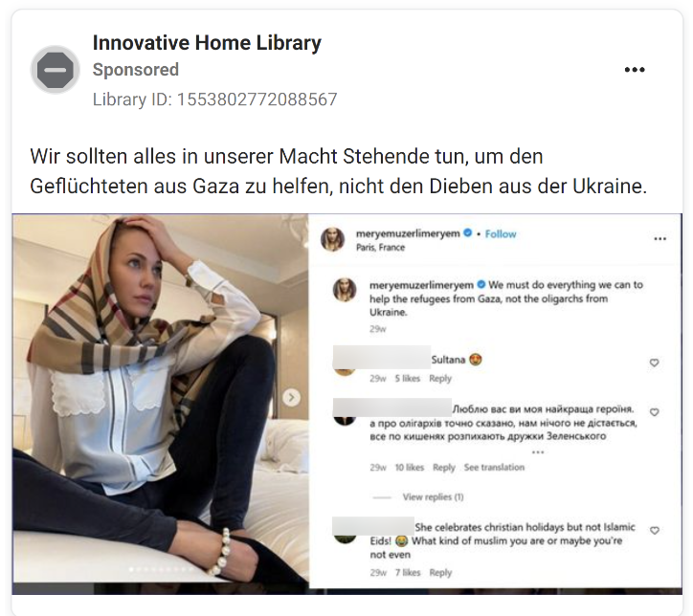Advance the photo carousel with next arrow
The image size is (693, 616).
click(291, 397)
